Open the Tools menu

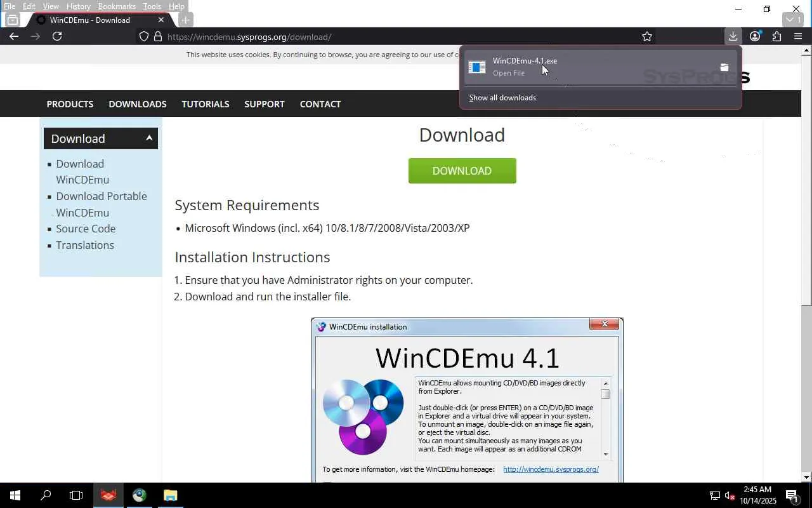[x=152, y=6]
